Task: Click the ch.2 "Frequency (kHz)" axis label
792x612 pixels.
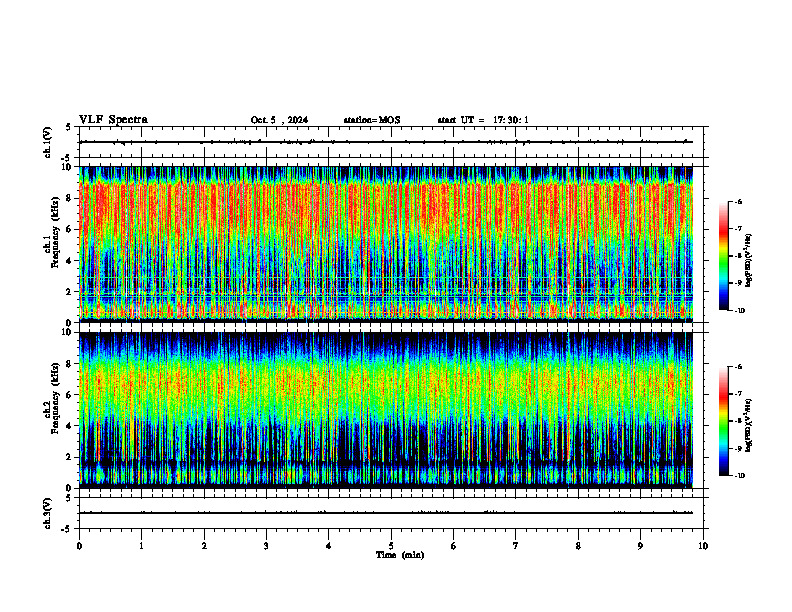Action: tap(55, 398)
